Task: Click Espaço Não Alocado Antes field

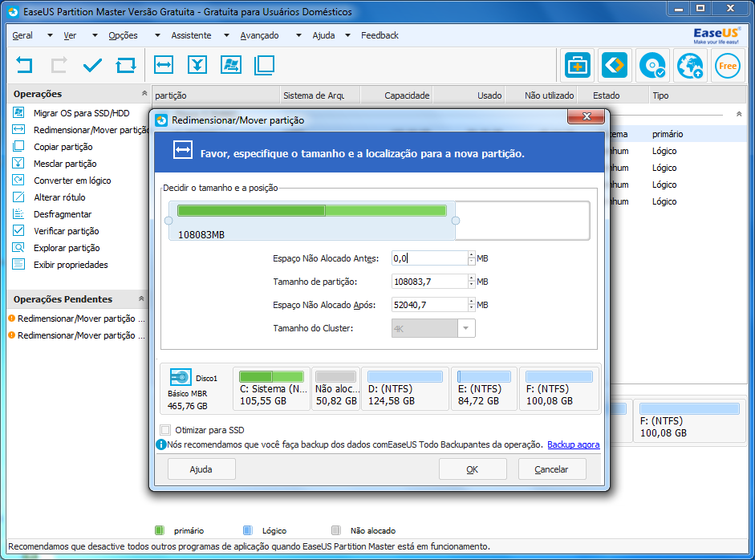Action: [x=429, y=258]
